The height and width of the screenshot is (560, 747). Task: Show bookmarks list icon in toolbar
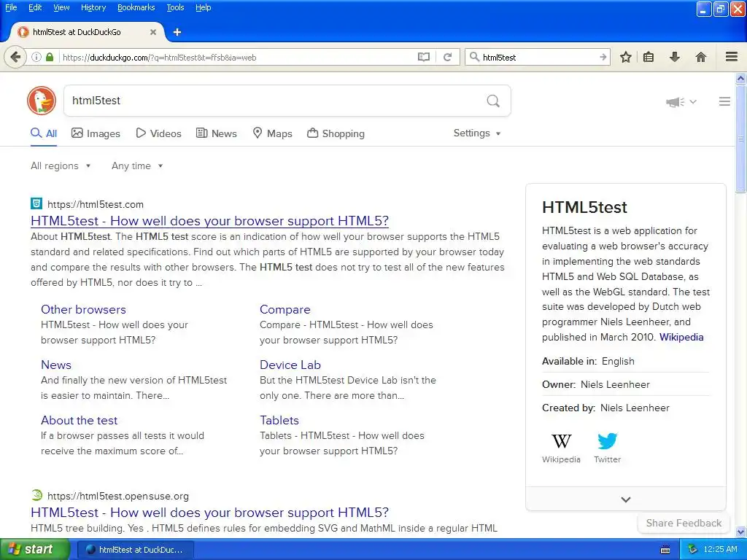(x=649, y=57)
